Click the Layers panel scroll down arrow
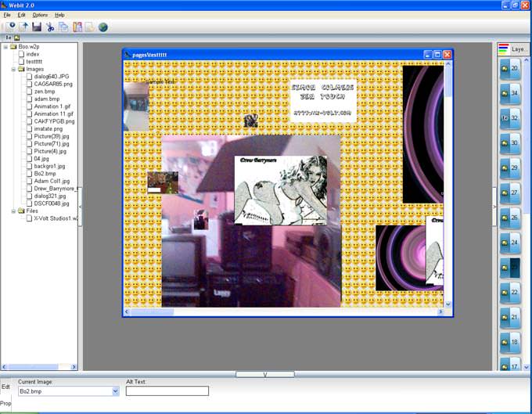 pyautogui.click(x=527, y=367)
